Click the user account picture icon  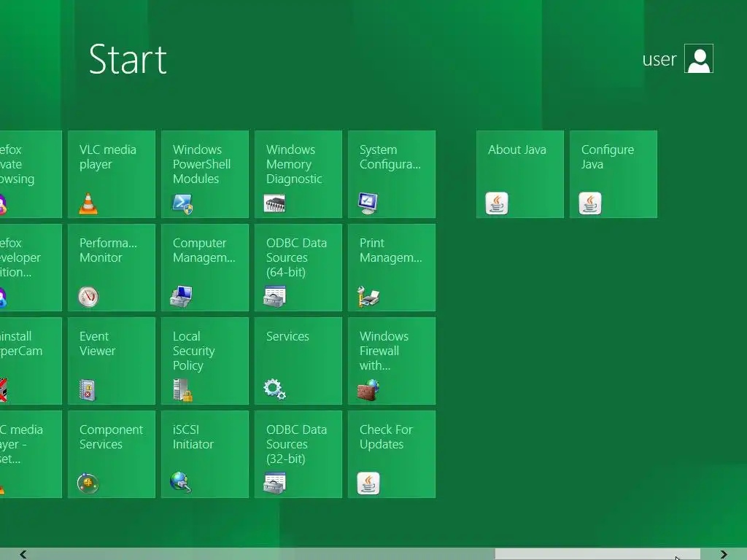tap(698, 58)
